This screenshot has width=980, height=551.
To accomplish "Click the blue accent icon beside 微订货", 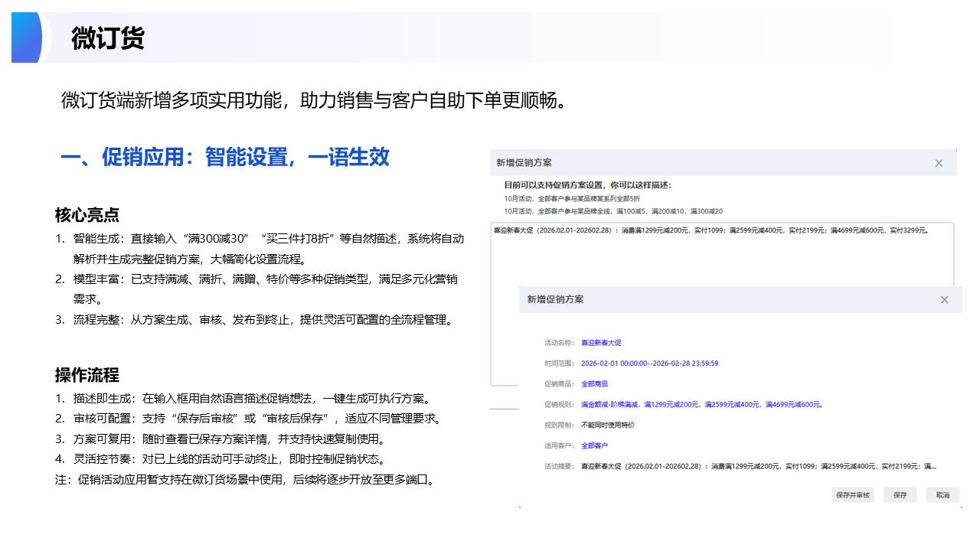I will pyautogui.click(x=27, y=37).
